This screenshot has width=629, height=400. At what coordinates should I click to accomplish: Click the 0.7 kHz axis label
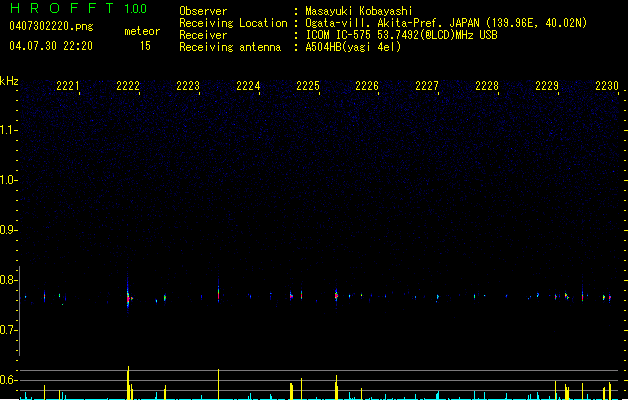point(8,330)
